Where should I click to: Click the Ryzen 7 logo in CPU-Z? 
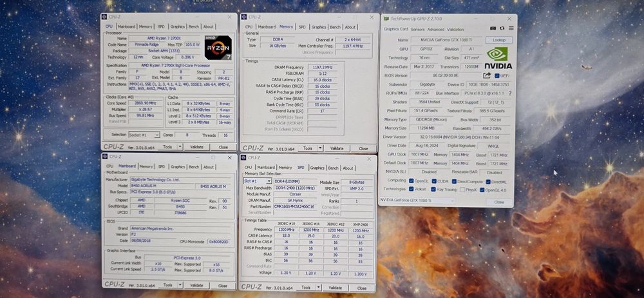[x=218, y=48]
